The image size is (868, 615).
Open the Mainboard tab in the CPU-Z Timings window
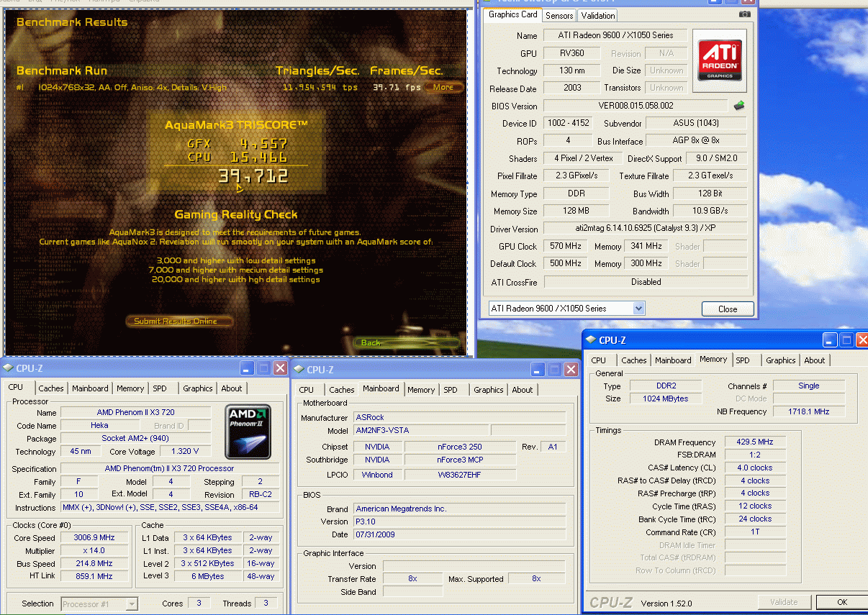(673, 360)
